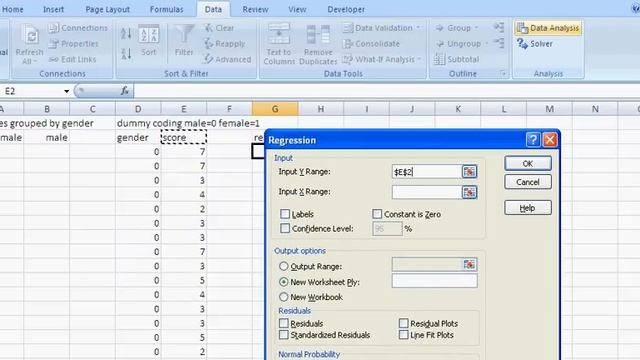
Task: Open Advanced filter options
Action: (227, 60)
